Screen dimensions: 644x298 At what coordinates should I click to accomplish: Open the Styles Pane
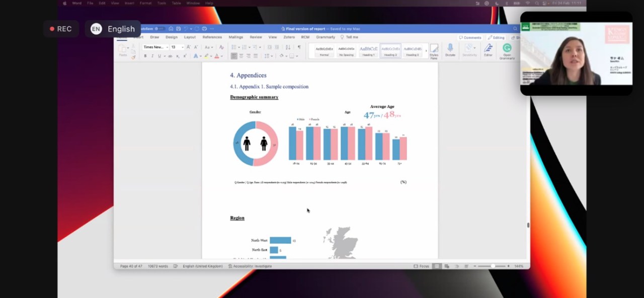(x=434, y=50)
